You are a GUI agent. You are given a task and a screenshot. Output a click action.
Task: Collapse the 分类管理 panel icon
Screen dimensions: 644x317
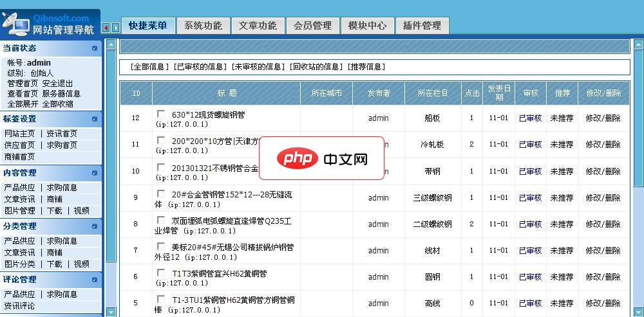95,226
